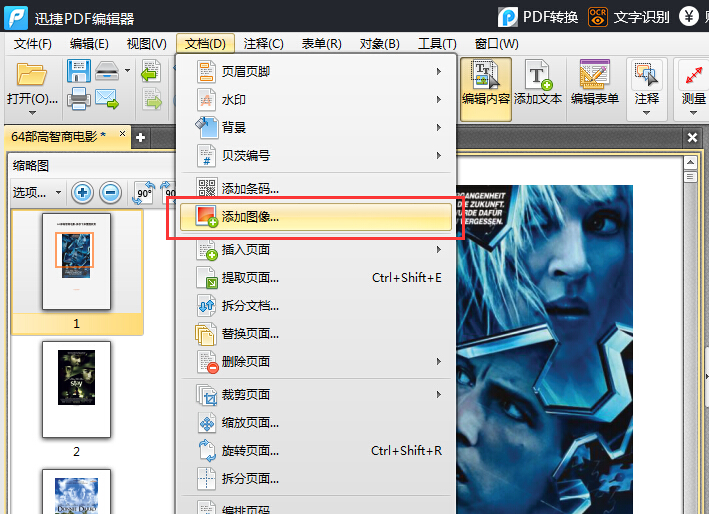Click the rotate 90° counterclockwise icon
This screenshot has height=514, width=709.
pos(144,193)
